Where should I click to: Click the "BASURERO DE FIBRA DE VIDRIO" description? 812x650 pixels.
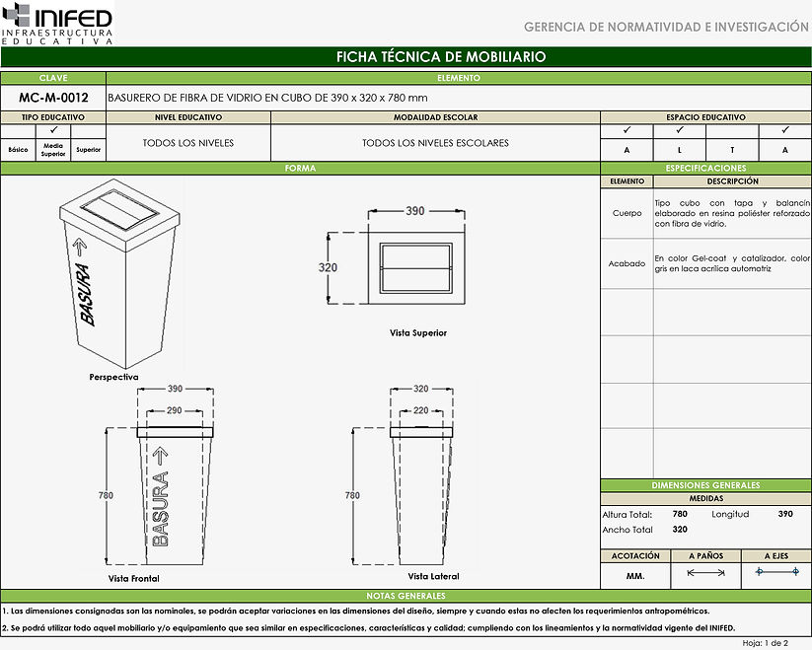[267, 98]
